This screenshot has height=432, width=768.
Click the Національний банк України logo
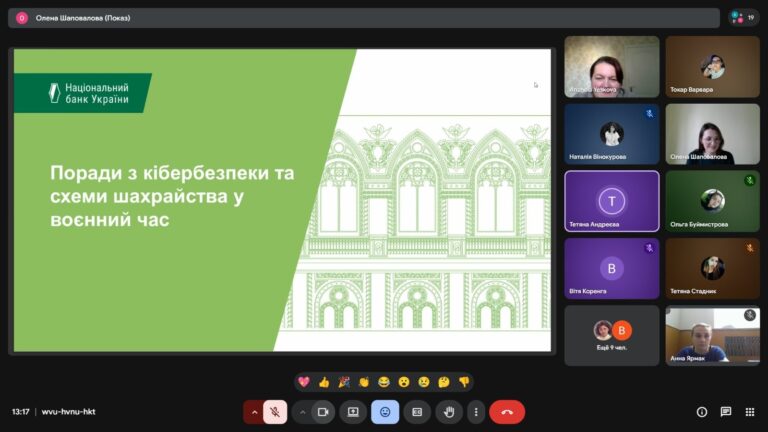click(82, 93)
